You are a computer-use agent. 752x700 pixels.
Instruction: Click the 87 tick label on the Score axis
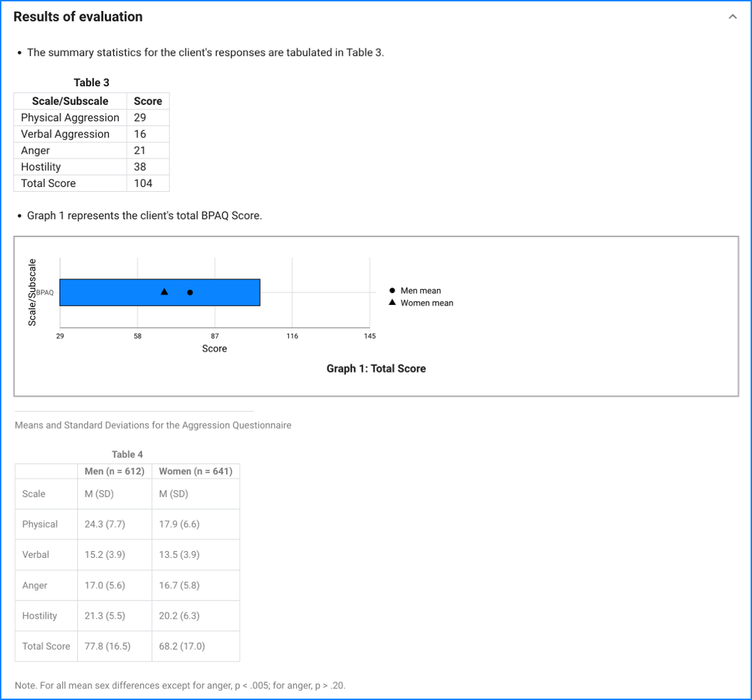[x=215, y=336]
